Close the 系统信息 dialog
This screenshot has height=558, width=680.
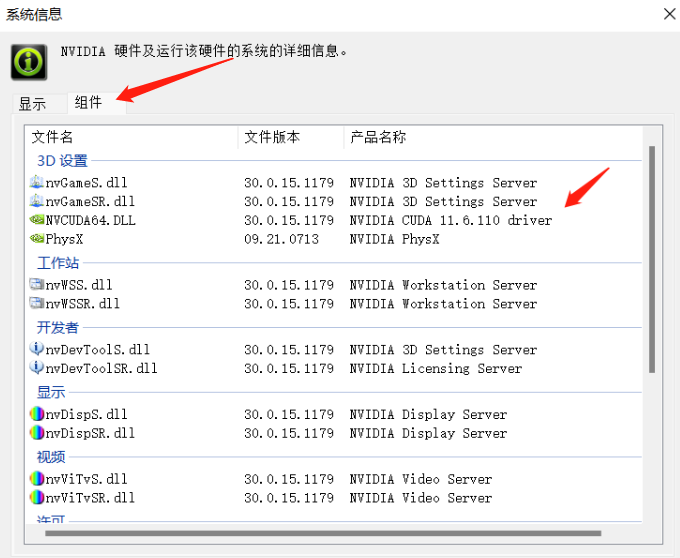click(x=669, y=14)
